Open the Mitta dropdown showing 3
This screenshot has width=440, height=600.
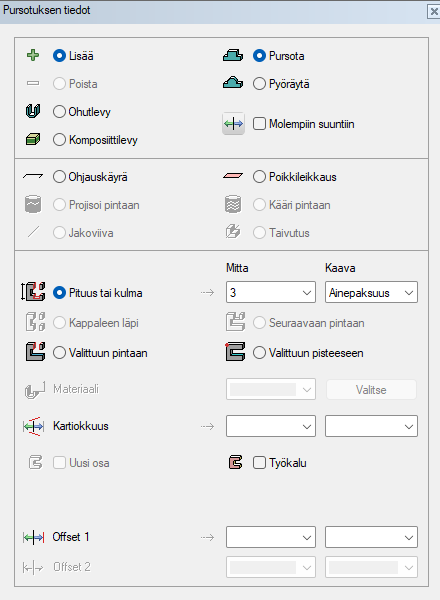[x=271, y=292]
